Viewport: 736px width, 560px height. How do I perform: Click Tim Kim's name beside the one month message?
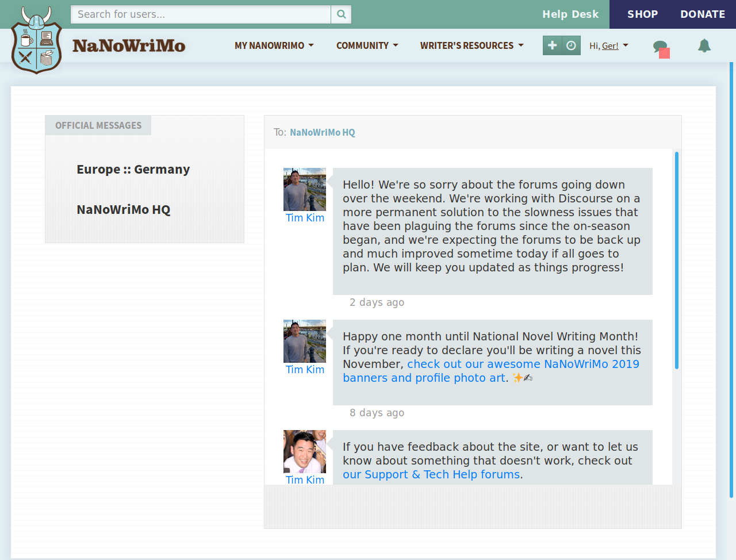(x=305, y=370)
